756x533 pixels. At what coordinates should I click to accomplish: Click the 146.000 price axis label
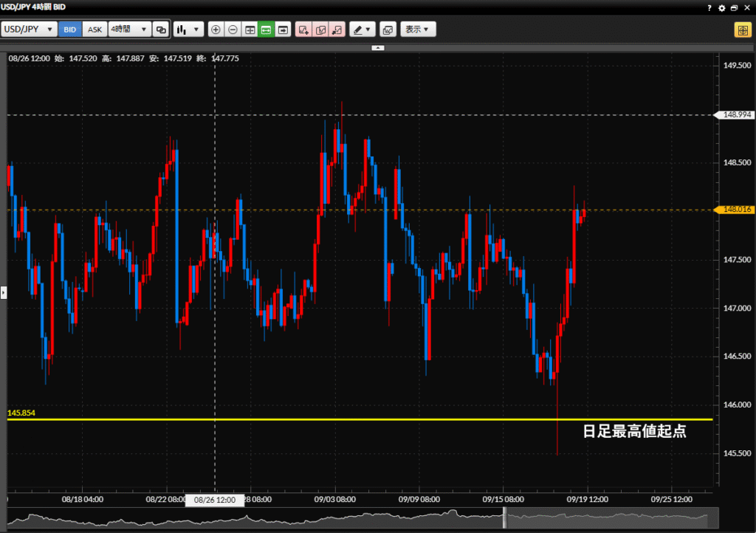pyautogui.click(x=738, y=405)
